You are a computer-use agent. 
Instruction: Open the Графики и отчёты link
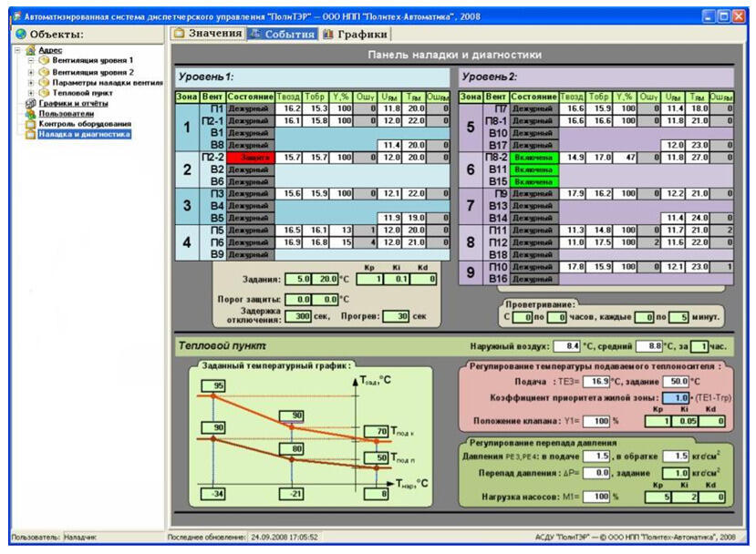point(73,103)
